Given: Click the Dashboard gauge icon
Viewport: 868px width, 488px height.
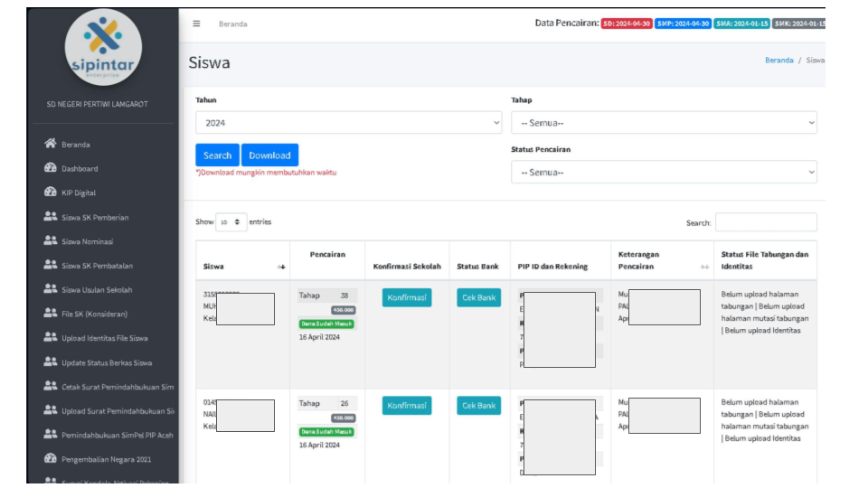Looking at the screenshot, I should [x=51, y=168].
